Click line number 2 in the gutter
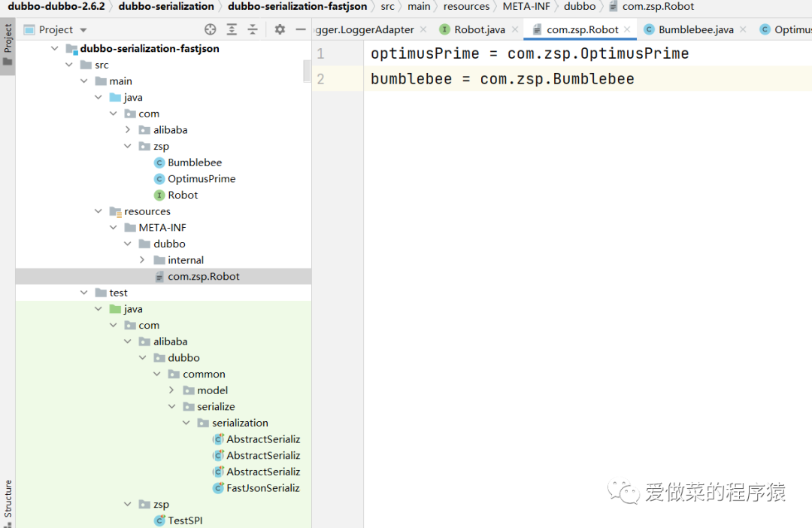The height and width of the screenshot is (528, 812). (320, 79)
